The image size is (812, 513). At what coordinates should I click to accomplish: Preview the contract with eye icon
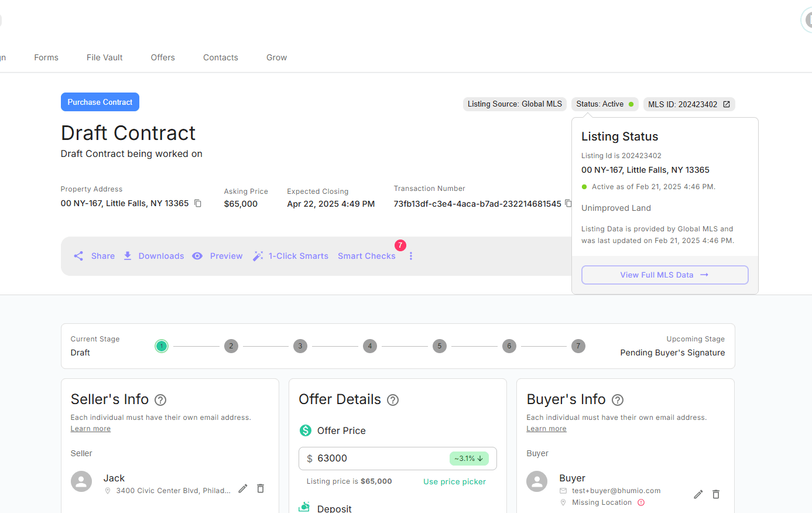198,256
